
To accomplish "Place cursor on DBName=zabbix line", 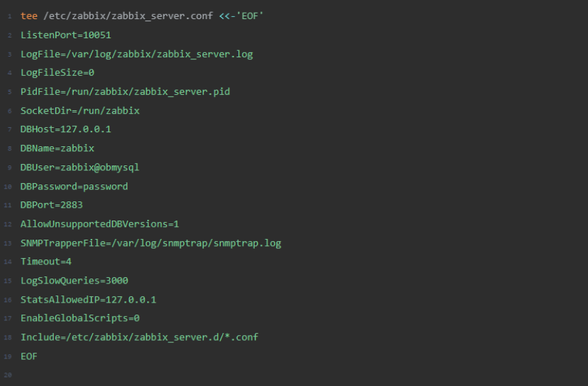I will tap(57, 148).
